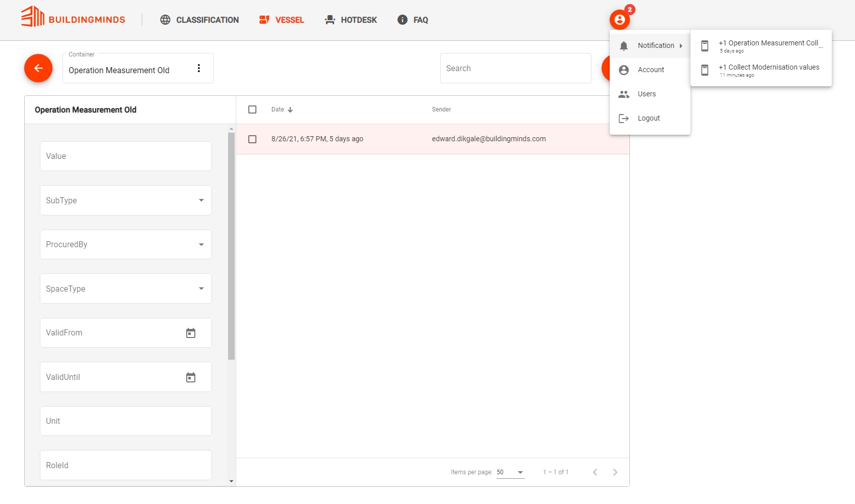The width and height of the screenshot is (855, 504).
Task: Switch to the Hotdesk tab
Action: (351, 20)
